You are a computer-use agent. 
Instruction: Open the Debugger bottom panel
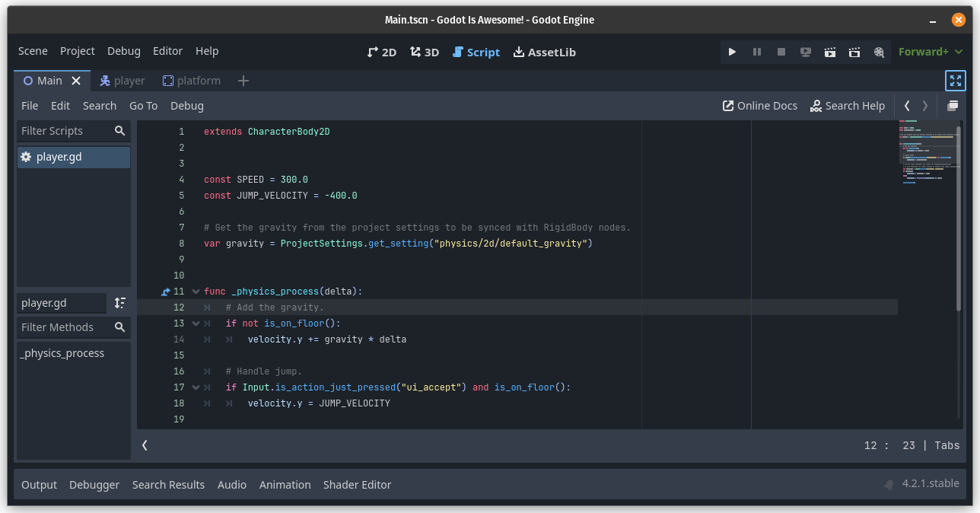[x=94, y=485]
